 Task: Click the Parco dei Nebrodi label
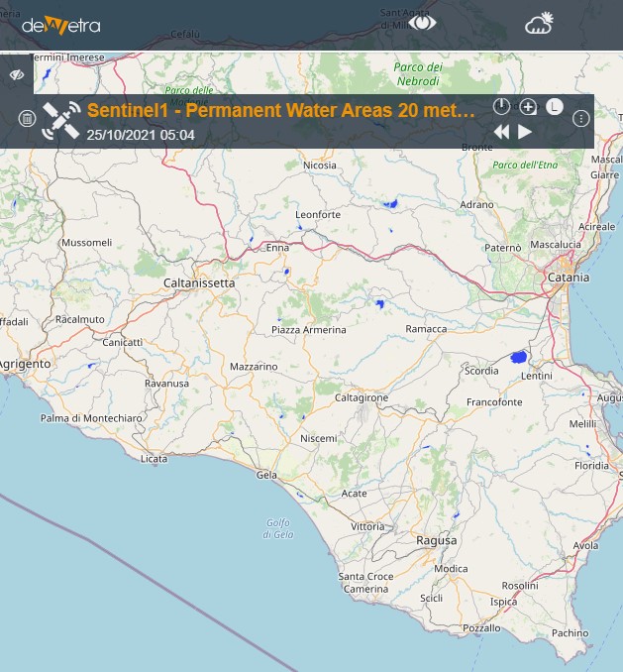pyautogui.click(x=418, y=73)
